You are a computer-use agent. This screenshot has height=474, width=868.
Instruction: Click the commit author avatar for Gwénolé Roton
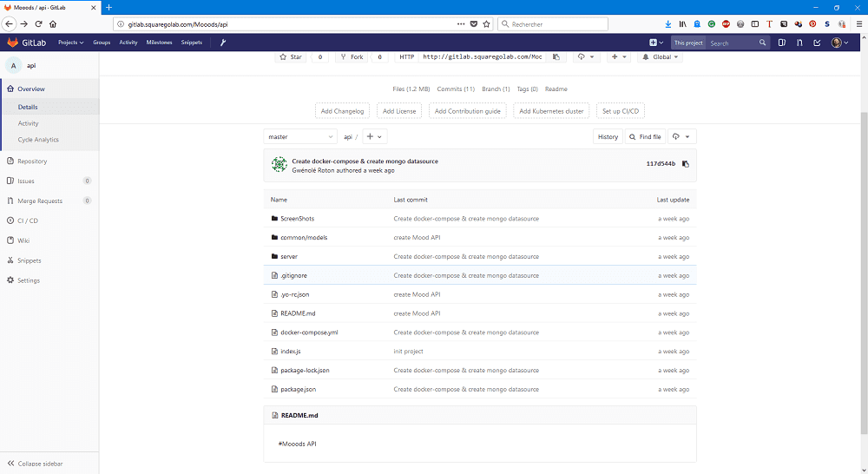pos(279,164)
